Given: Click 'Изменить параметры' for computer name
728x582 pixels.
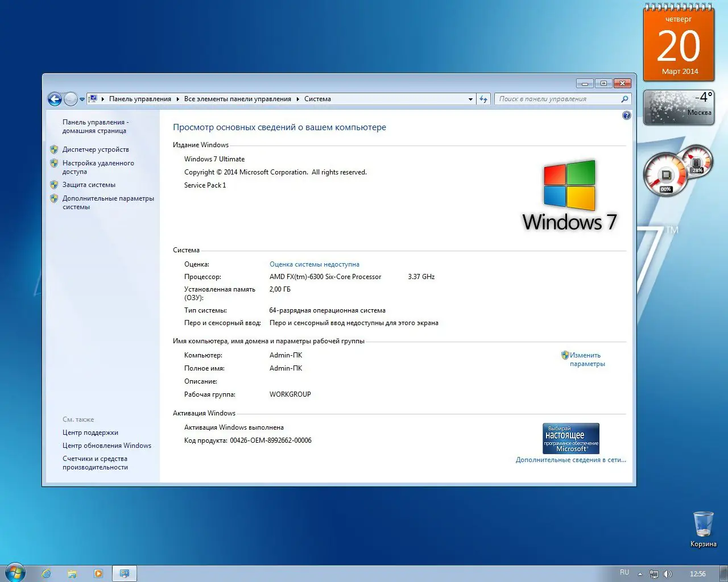Looking at the screenshot, I should 588,359.
